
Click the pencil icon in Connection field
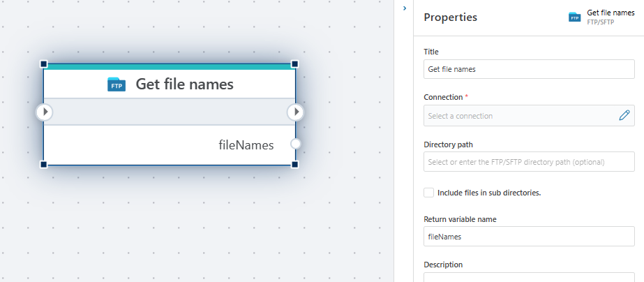624,115
